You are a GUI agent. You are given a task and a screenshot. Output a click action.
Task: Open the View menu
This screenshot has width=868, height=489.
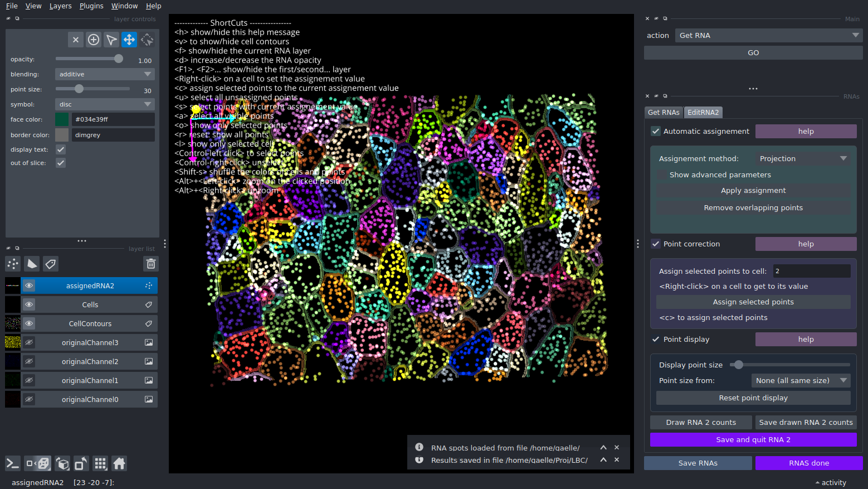click(x=33, y=6)
